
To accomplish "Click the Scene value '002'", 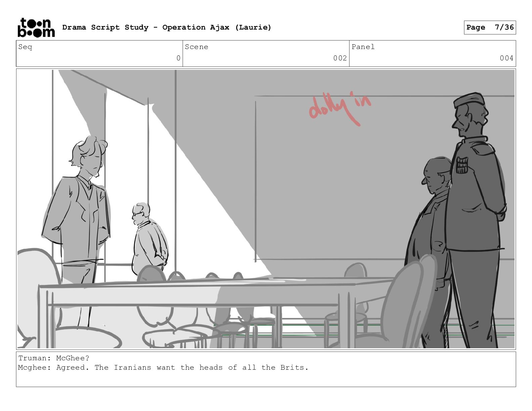I will point(340,58).
